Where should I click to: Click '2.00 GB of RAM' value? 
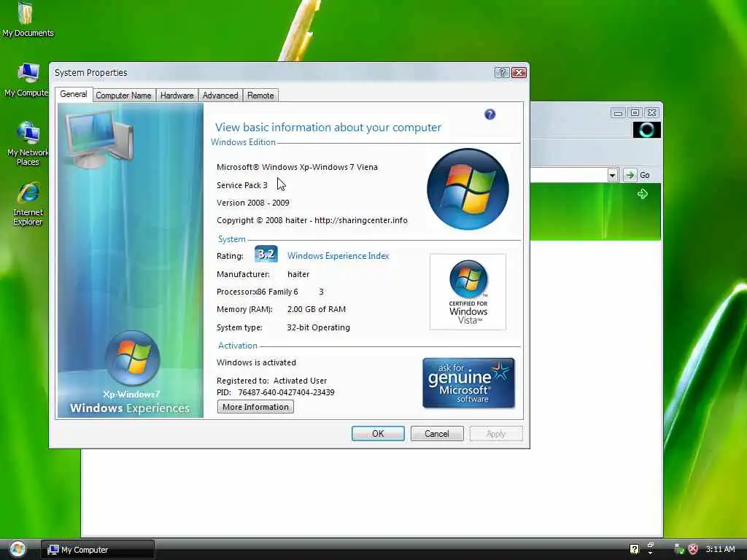click(x=317, y=309)
